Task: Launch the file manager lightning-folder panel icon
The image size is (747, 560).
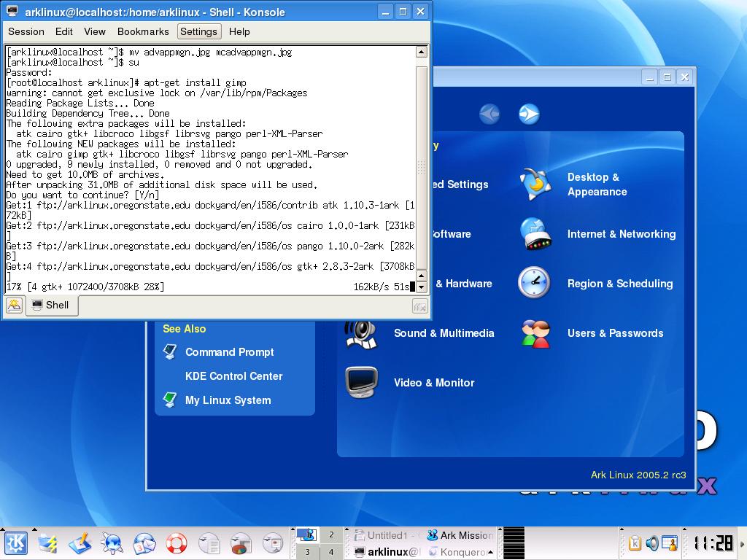Action: (x=48, y=542)
